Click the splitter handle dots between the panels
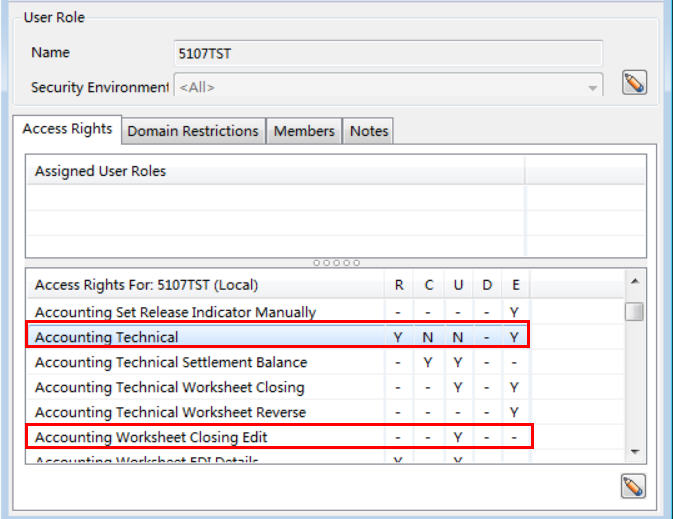Viewport: 673px width, 519px height. (335, 263)
